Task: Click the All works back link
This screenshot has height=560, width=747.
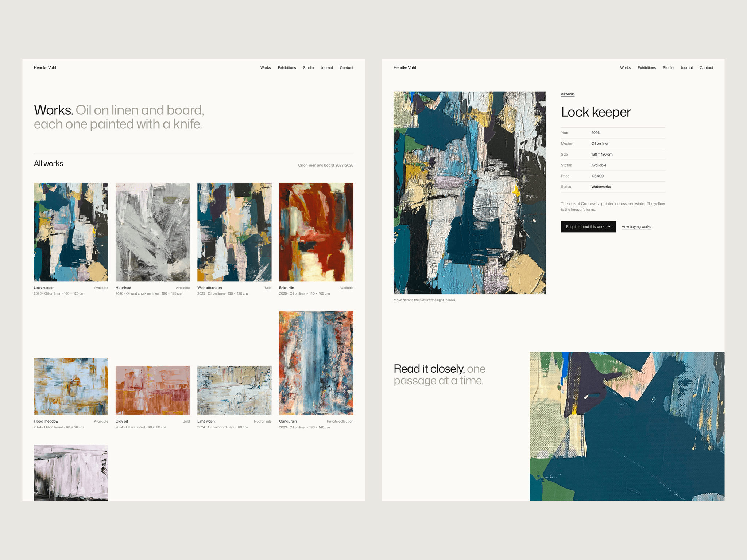Action: [568, 94]
